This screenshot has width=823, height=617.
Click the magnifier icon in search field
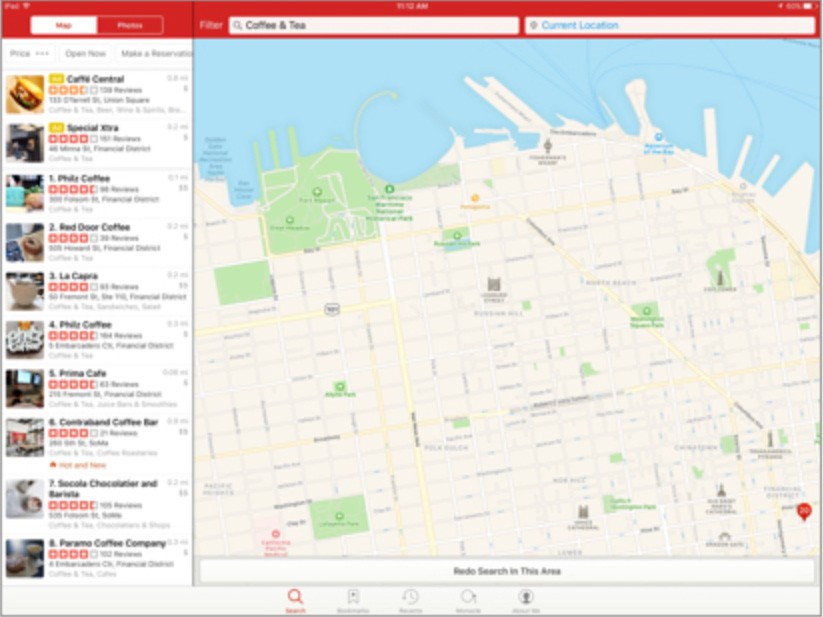tap(237, 25)
